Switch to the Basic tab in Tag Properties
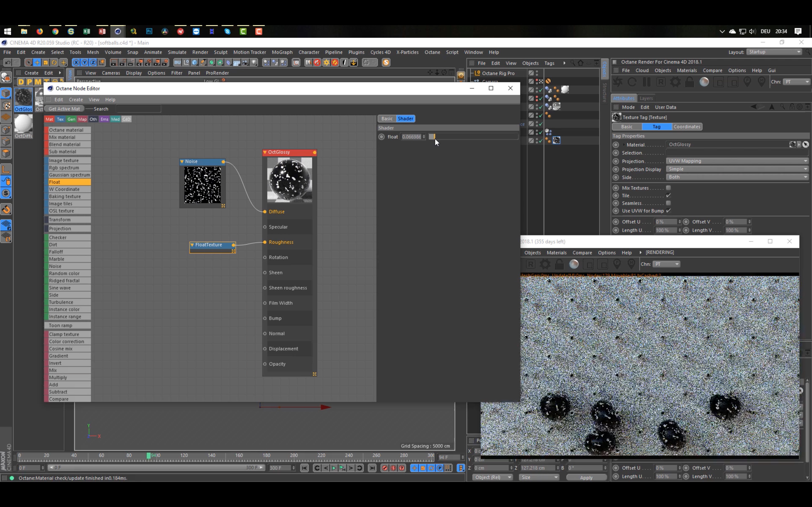Image resolution: width=812 pixels, height=507 pixels. (x=627, y=126)
